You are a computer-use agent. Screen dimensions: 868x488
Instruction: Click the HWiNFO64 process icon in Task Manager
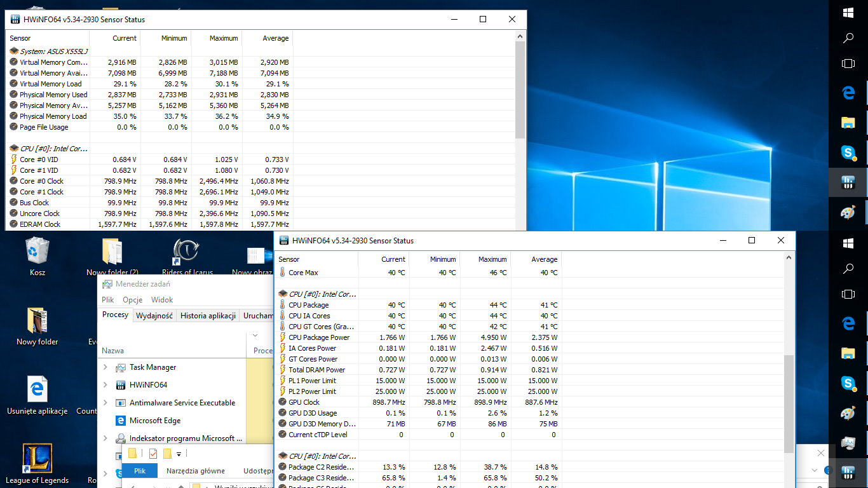[x=120, y=385]
